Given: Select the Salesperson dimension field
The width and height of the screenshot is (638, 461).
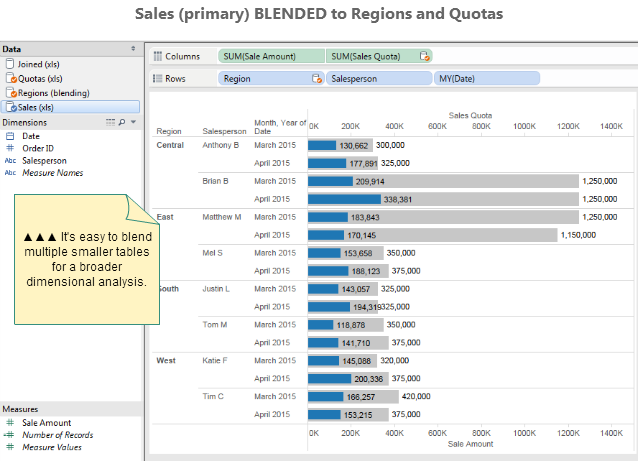Looking at the screenshot, I should [x=44, y=160].
